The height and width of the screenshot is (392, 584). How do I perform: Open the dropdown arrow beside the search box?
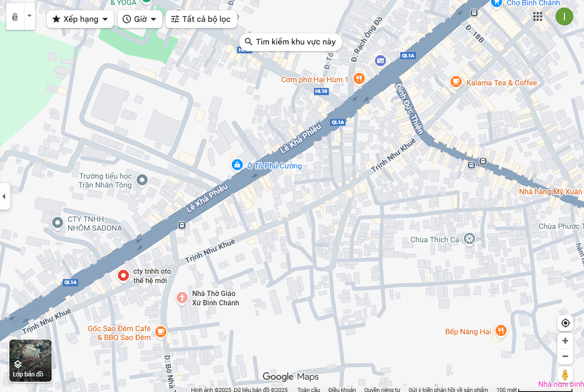(29, 16)
